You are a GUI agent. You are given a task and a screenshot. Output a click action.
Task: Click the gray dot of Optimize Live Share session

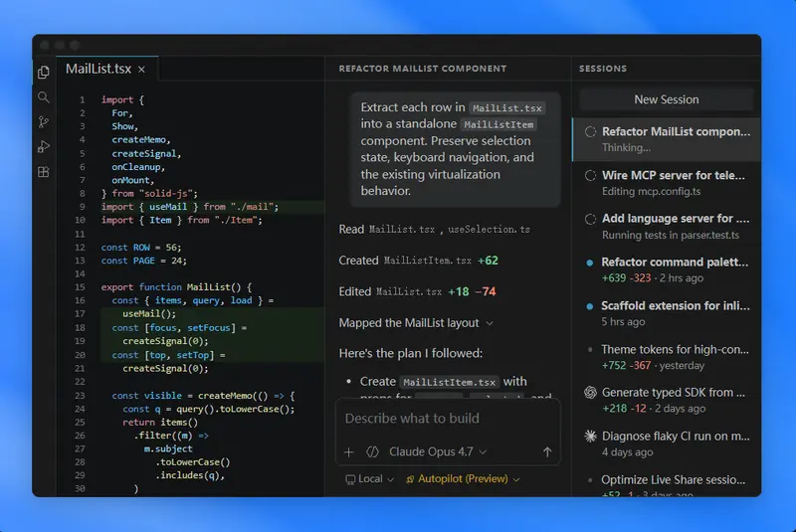pyautogui.click(x=589, y=479)
